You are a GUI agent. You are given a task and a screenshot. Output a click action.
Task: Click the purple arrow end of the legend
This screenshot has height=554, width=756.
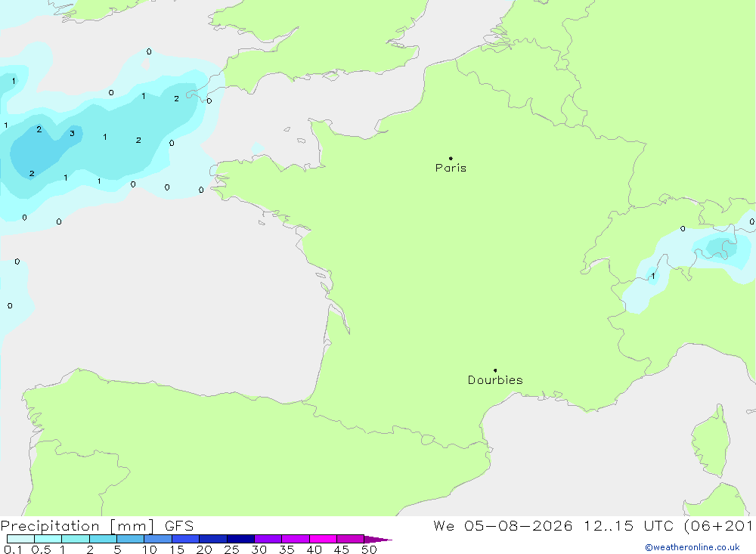click(x=378, y=539)
